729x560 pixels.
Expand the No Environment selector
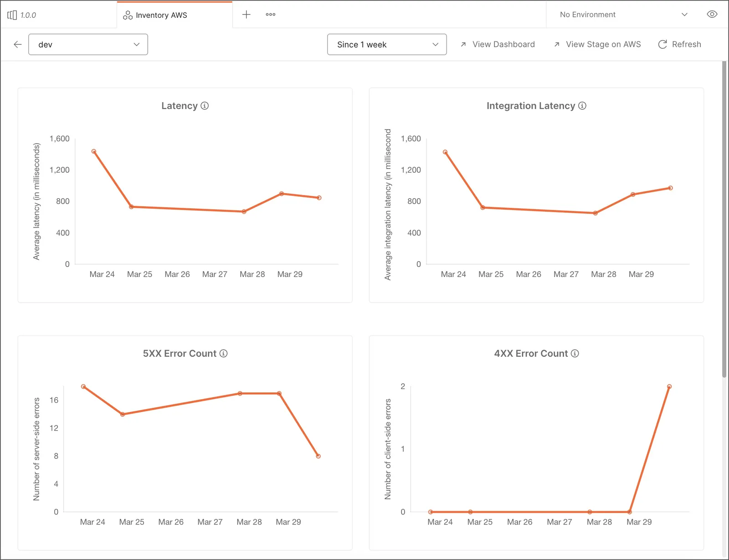624,15
